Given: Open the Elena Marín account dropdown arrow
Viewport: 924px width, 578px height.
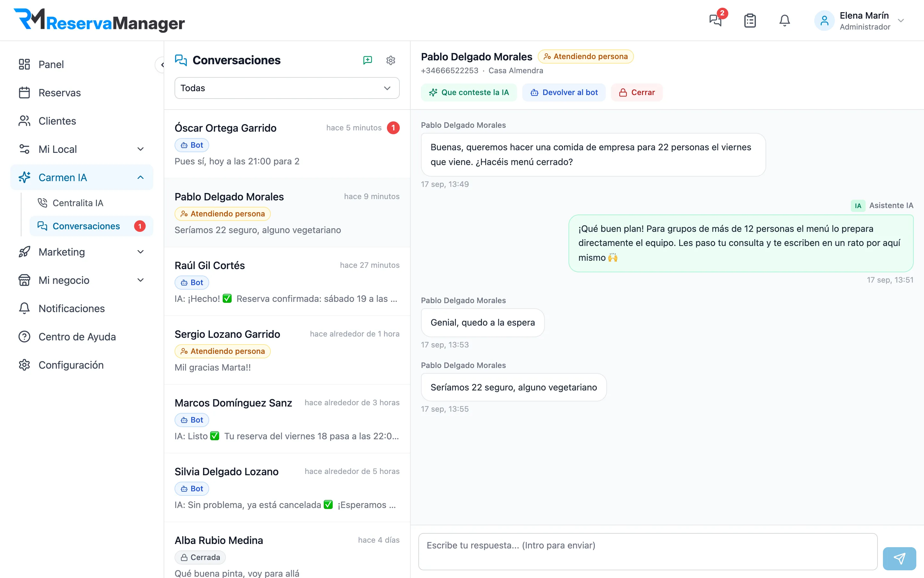Looking at the screenshot, I should click(901, 21).
